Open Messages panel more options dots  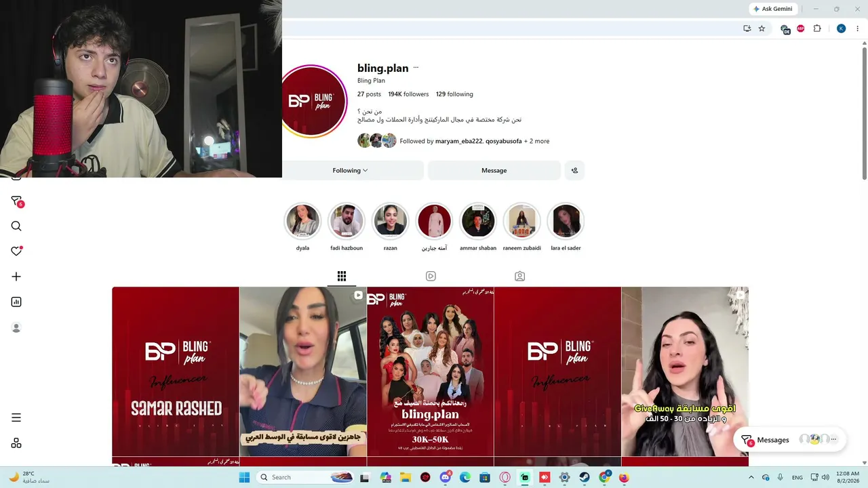pos(833,439)
